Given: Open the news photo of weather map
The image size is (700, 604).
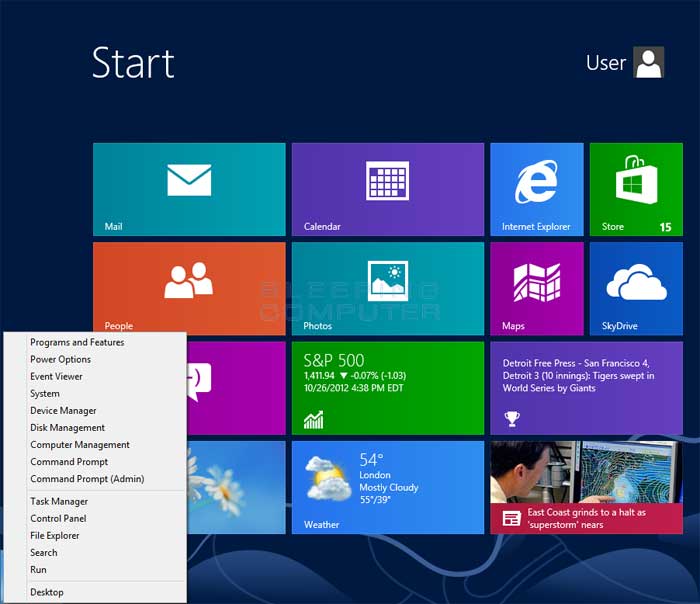Looking at the screenshot, I should pos(586,472).
